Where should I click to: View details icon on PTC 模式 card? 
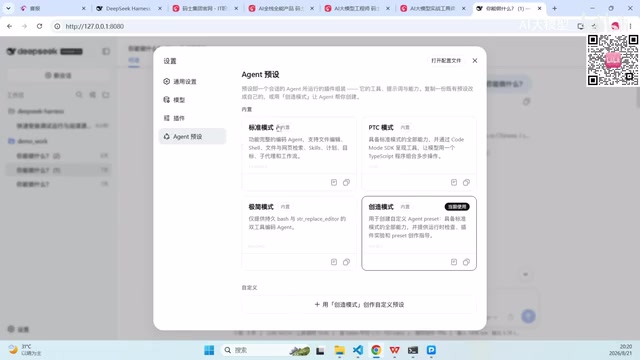coord(454,182)
